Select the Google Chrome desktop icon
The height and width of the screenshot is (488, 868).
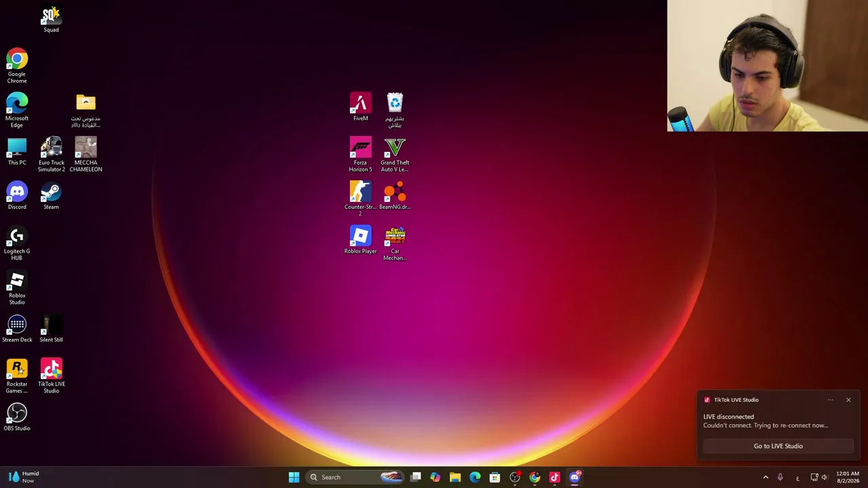[x=17, y=66]
